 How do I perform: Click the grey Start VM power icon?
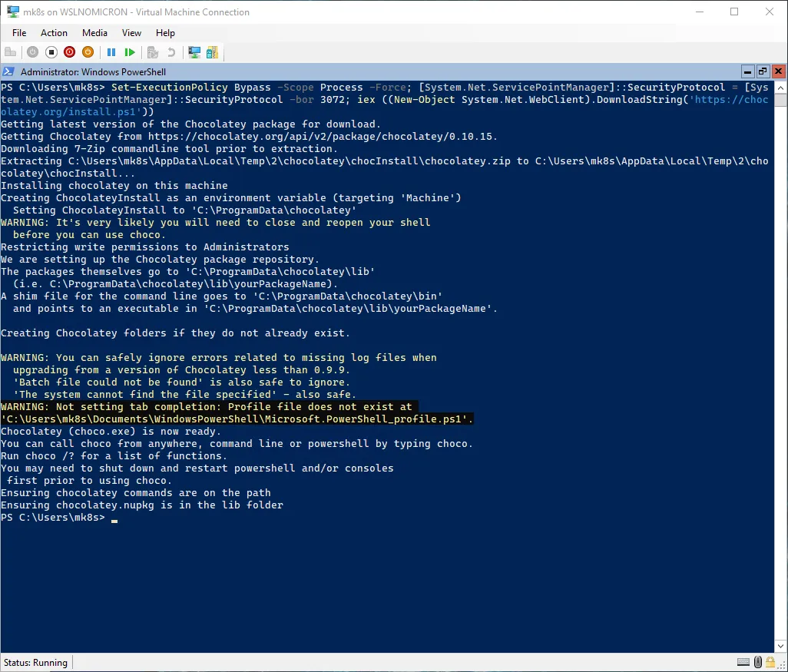pos(32,52)
